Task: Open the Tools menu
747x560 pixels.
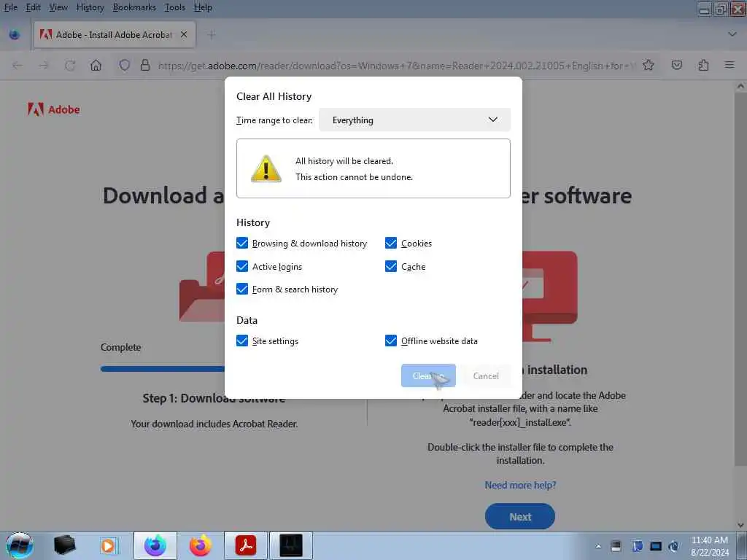Action: (174, 7)
